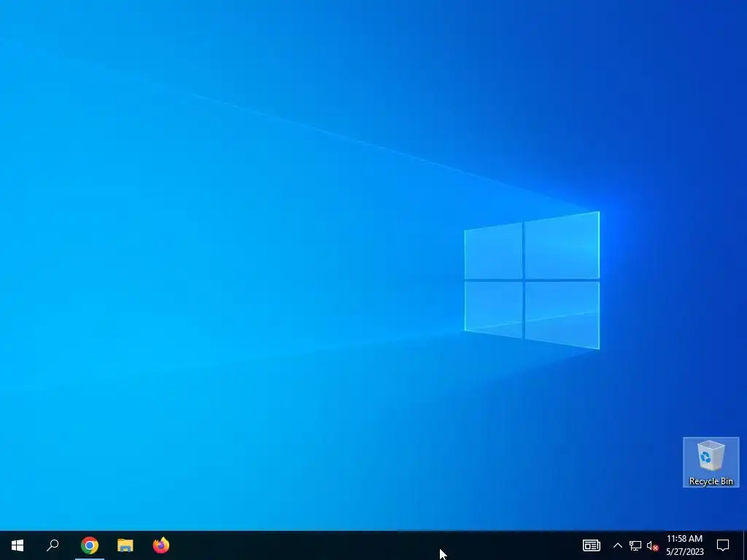Viewport: 747px width, 560px height.
Task: Open the clock showing 11:58 AM
Action: 684,545
